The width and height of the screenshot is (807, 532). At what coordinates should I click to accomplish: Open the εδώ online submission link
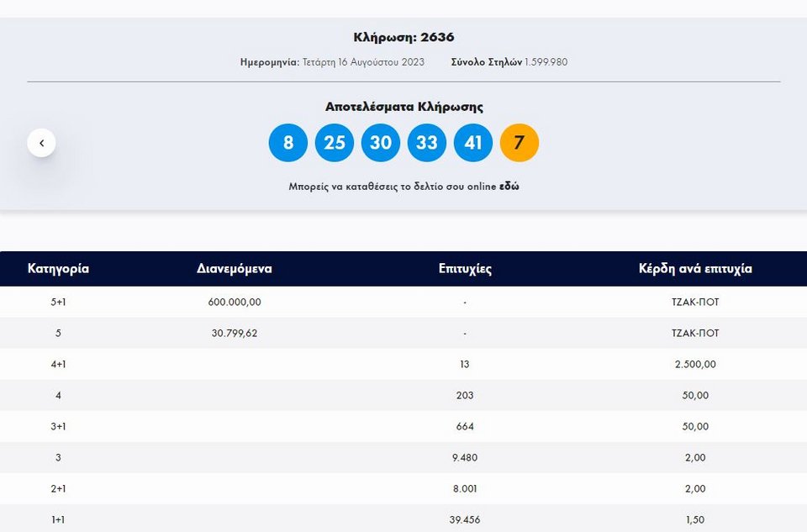[x=509, y=187]
